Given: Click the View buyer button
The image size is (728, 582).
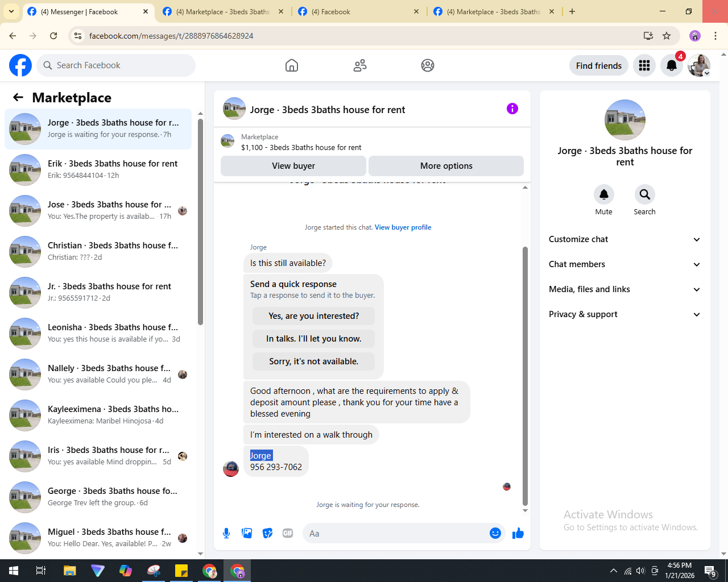Looking at the screenshot, I should click(x=293, y=166).
